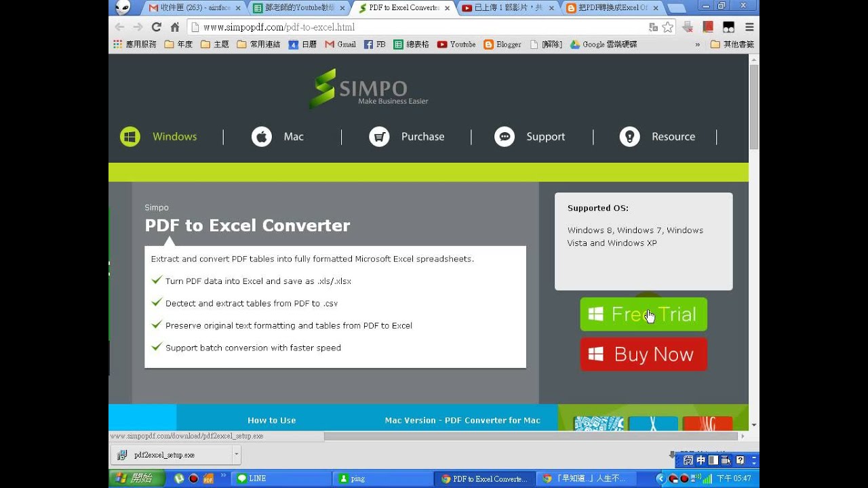Open the Google 雲端硬碟 bookmark
Image resolution: width=868 pixels, height=488 pixels.
click(x=604, y=44)
